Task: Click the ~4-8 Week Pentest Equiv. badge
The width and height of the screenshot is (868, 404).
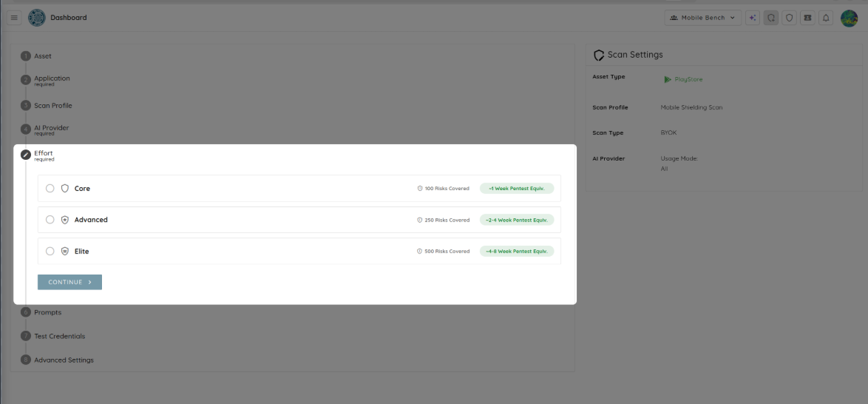Action: point(517,251)
